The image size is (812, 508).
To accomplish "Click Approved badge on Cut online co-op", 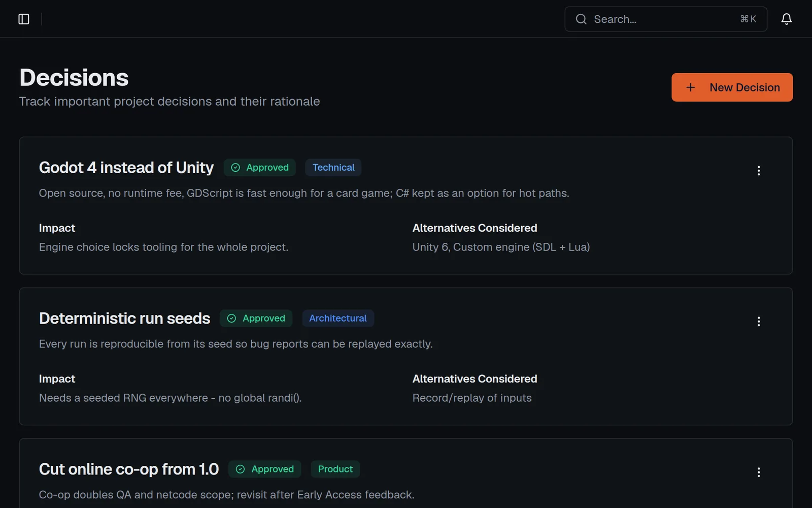I will click(265, 469).
